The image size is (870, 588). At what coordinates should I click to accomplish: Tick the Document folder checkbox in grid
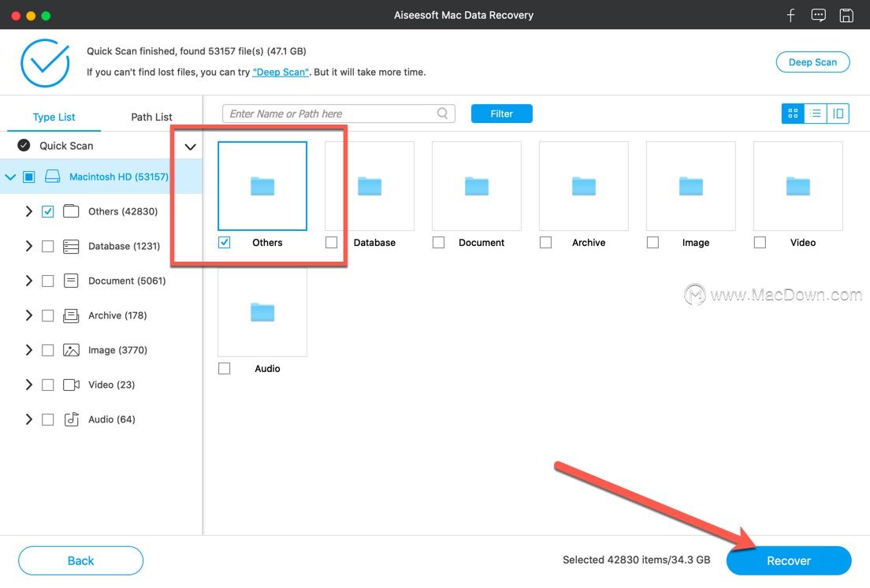(x=438, y=243)
